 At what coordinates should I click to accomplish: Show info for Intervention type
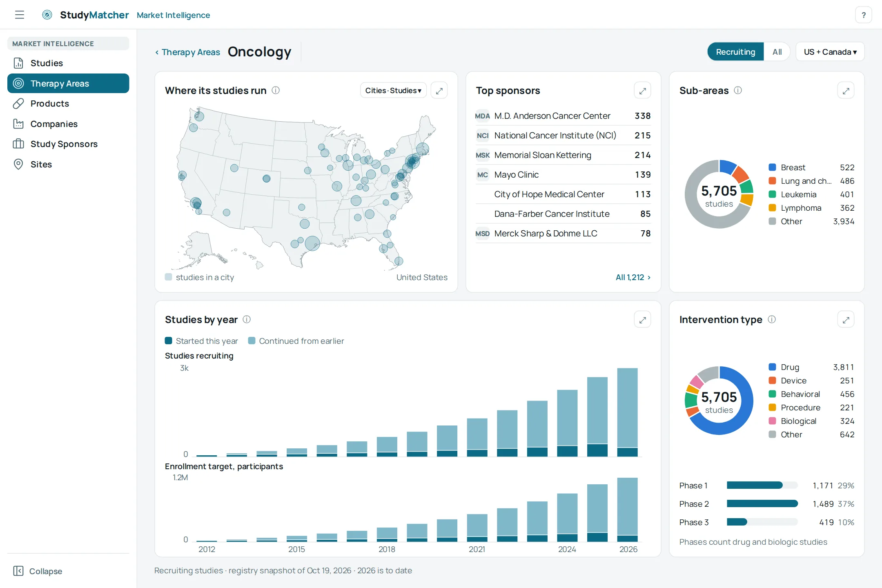coord(772,319)
